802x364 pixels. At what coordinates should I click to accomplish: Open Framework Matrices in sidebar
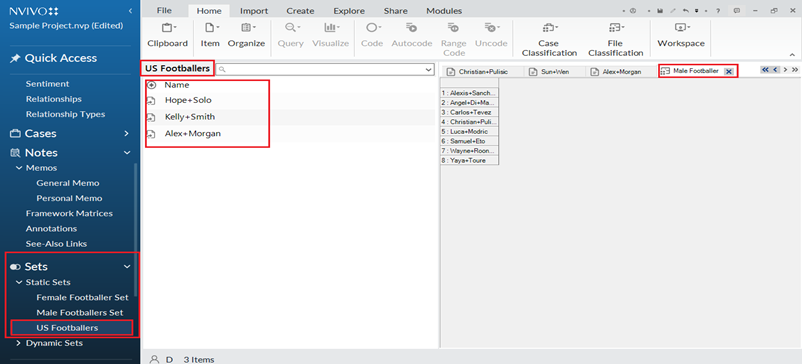(69, 213)
